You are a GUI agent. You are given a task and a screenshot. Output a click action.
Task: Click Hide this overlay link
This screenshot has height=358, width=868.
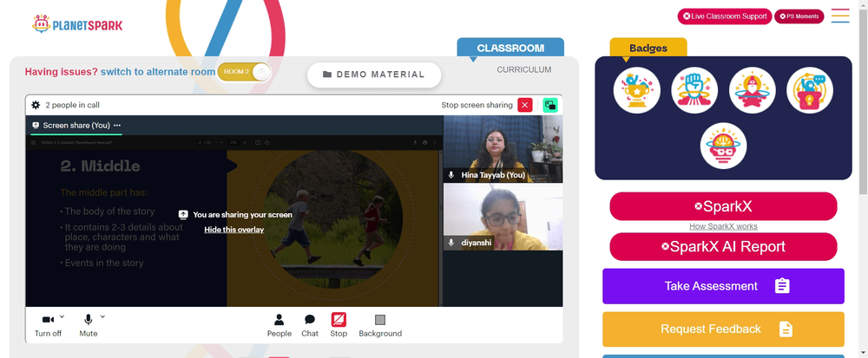pyautogui.click(x=233, y=230)
